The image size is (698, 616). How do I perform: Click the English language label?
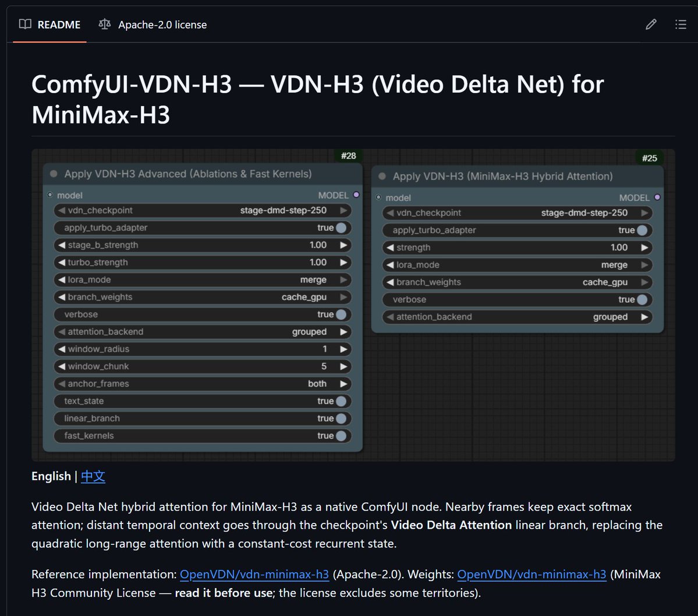tap(51, 476)
